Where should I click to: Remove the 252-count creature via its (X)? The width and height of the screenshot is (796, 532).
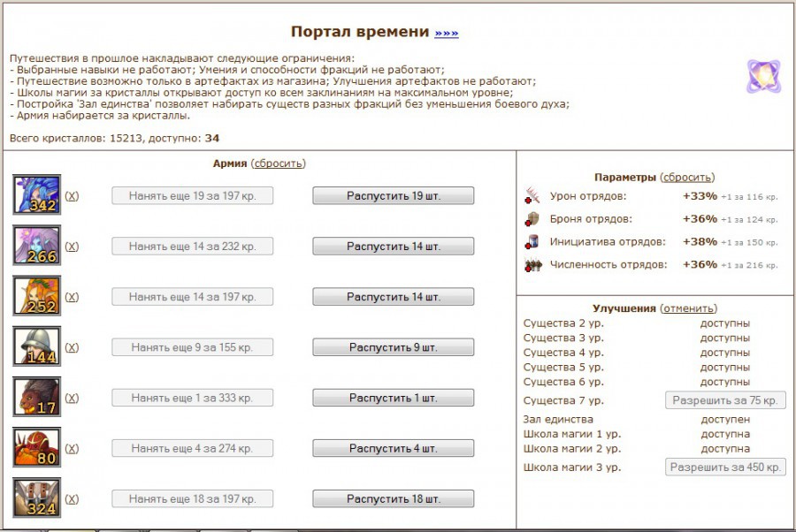click(72, 297)
